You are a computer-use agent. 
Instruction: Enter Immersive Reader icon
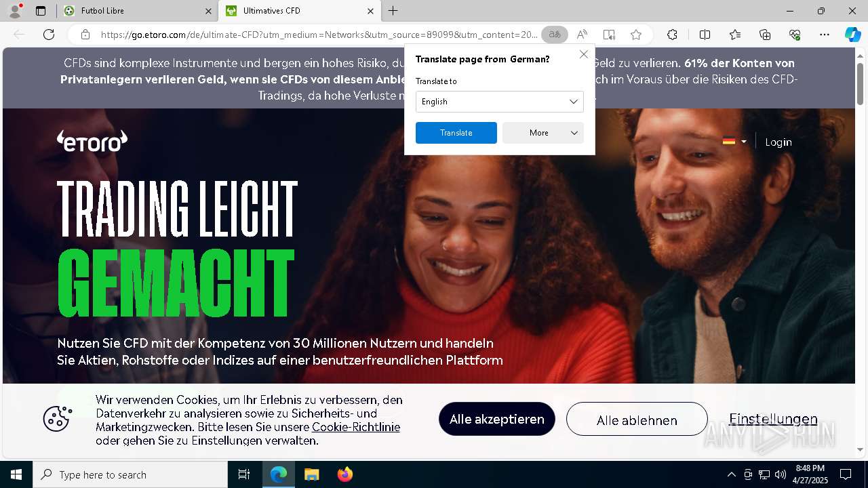point(609,35)
